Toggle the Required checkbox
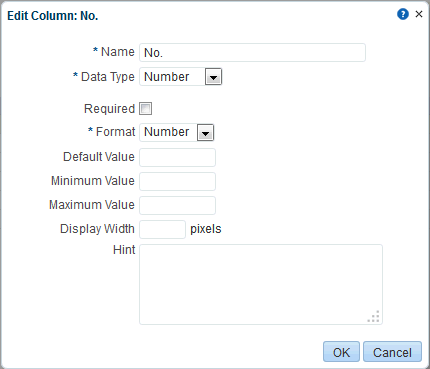 pyautogui.click(x=145, y=109)
